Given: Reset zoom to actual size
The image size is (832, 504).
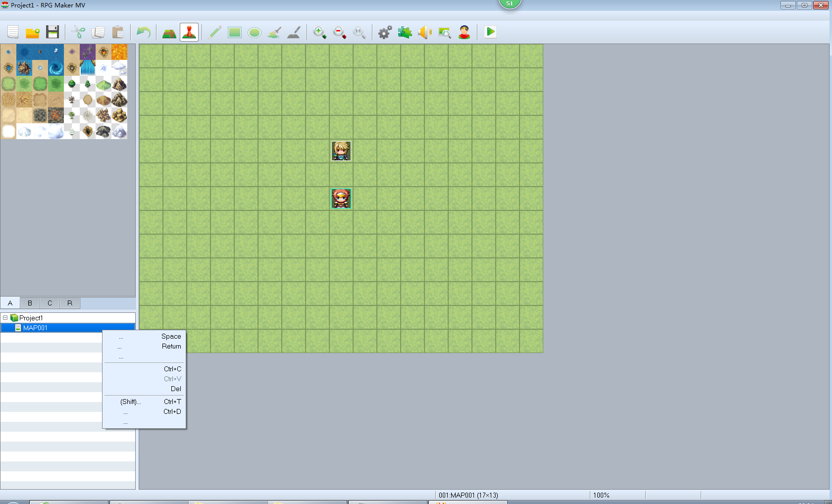Looking at the screenshot, I should pos(360,32).
